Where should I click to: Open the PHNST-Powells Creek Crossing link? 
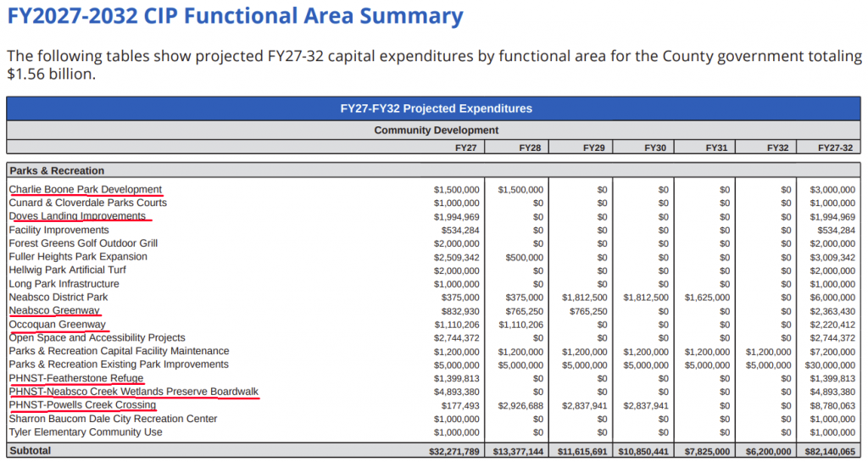(x=82, y=405)
